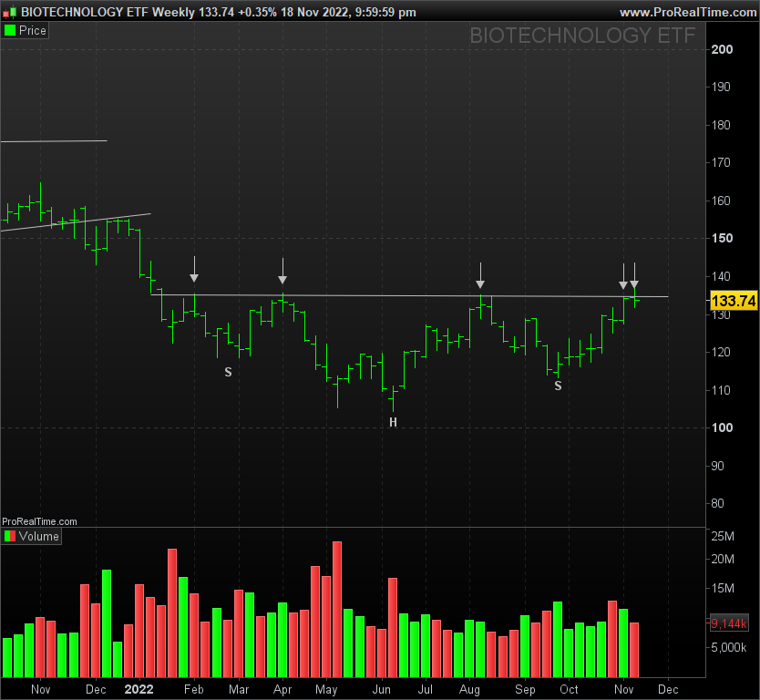Viewport: 760px width, 700px height.
Task: Open the www.ProRealTime.com link in the header
Action: tap(688, 12)
